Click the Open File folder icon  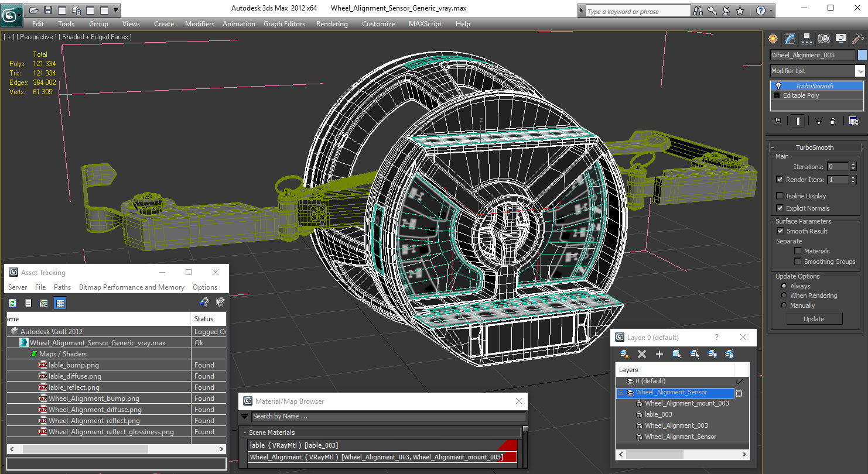click(x=34, y=10)
